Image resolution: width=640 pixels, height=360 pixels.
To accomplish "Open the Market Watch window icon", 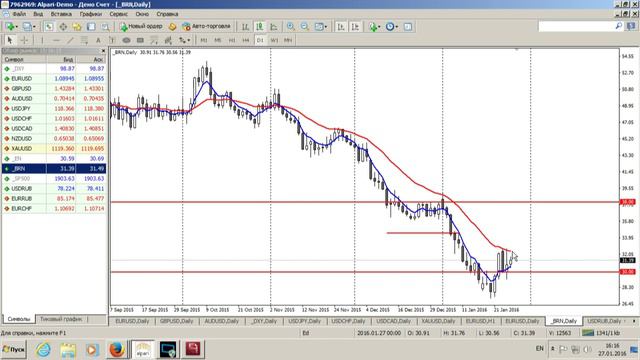I will [x=49, y=27].
